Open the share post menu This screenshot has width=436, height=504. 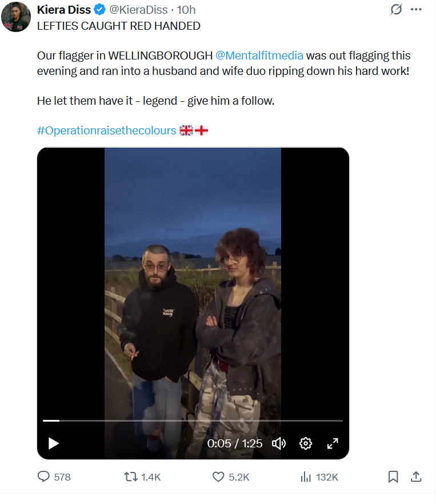(x=416, y=477)
